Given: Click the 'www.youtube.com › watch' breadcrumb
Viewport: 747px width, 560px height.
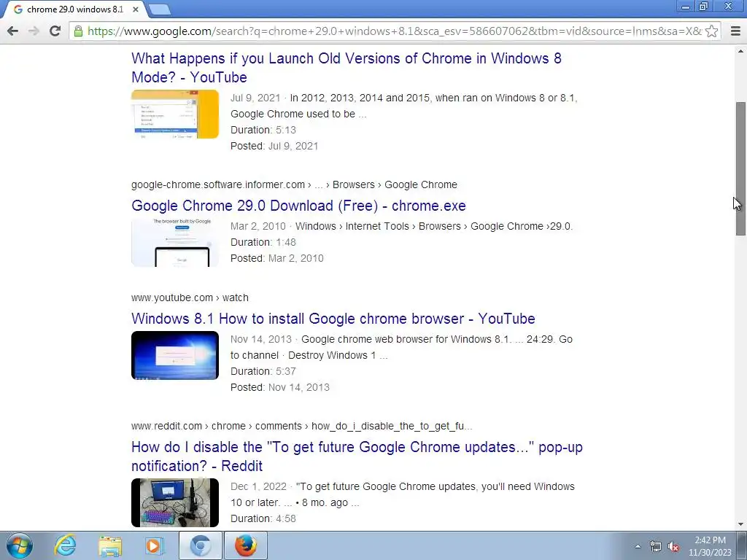Looking at the screenshot, I should point(190,297).
